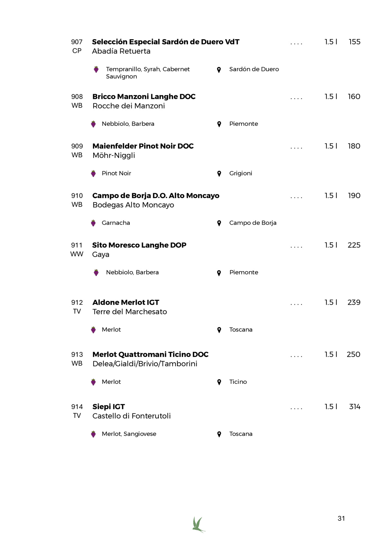Screen dimensions: 392x555
Task: Click wine number 907
Action: click(77, 42)
